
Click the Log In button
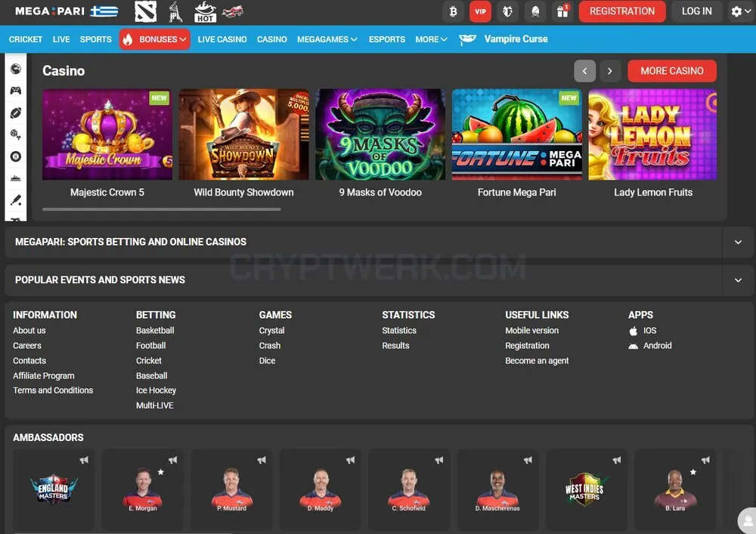point(697,11)
